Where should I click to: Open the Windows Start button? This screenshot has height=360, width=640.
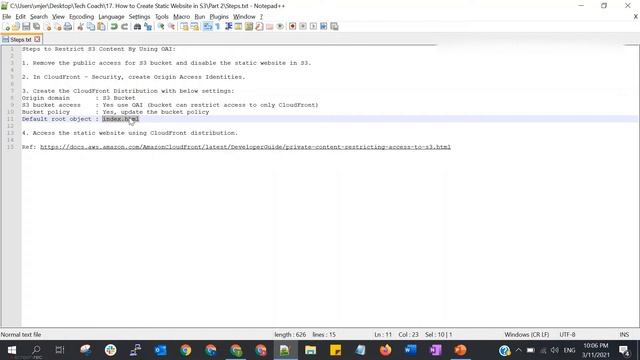point(11,350)
